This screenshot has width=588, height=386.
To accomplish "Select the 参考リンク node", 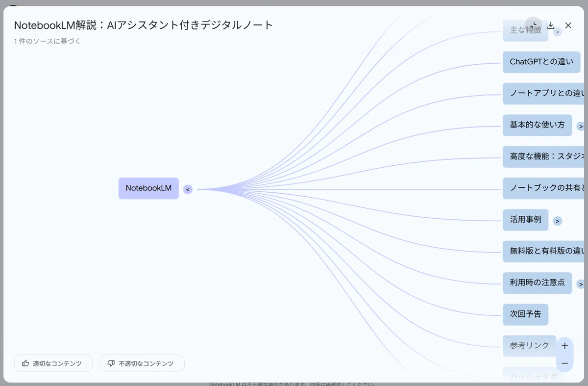I will click(x=529, y=346).
